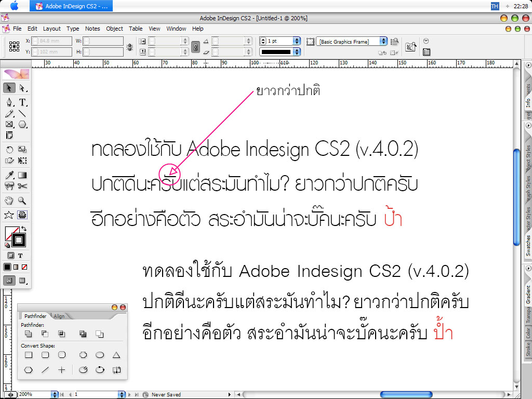Toggle the constrain scaling chain button

tap(195, 46)
